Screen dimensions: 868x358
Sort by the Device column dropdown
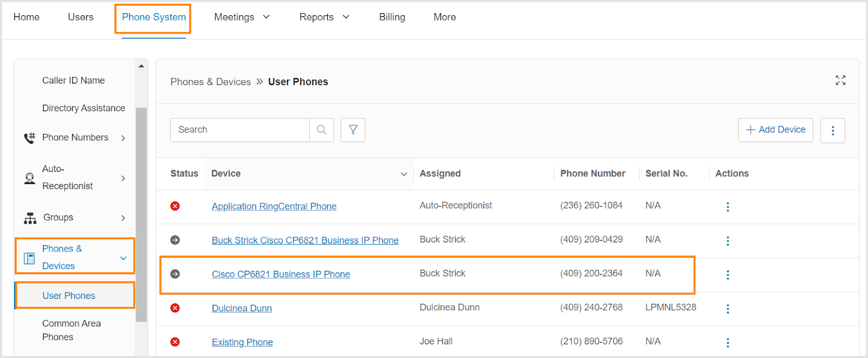tap(403, 174)
